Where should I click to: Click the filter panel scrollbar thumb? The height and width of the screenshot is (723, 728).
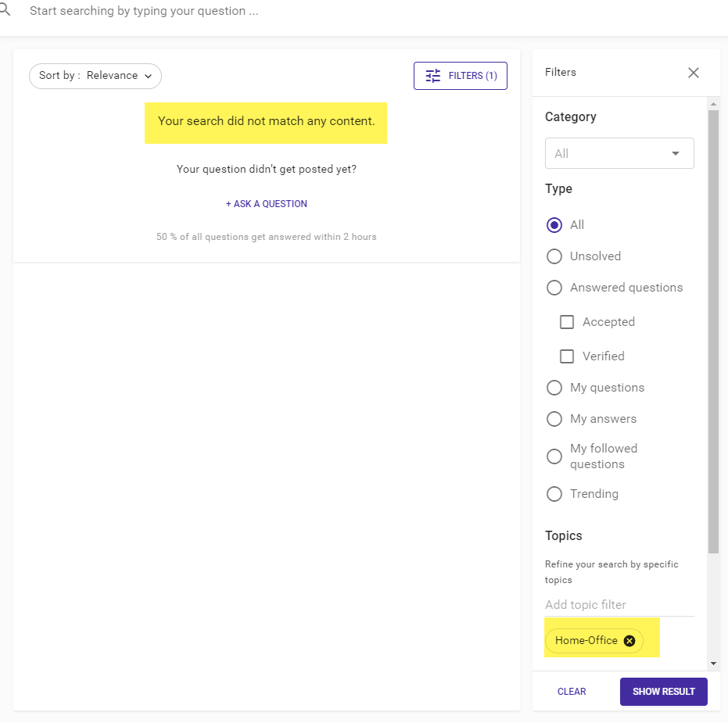point(713,331)
